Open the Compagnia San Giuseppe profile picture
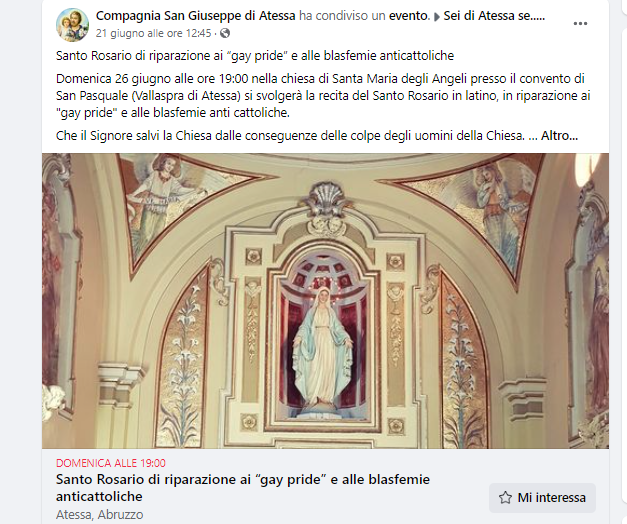 72,25
